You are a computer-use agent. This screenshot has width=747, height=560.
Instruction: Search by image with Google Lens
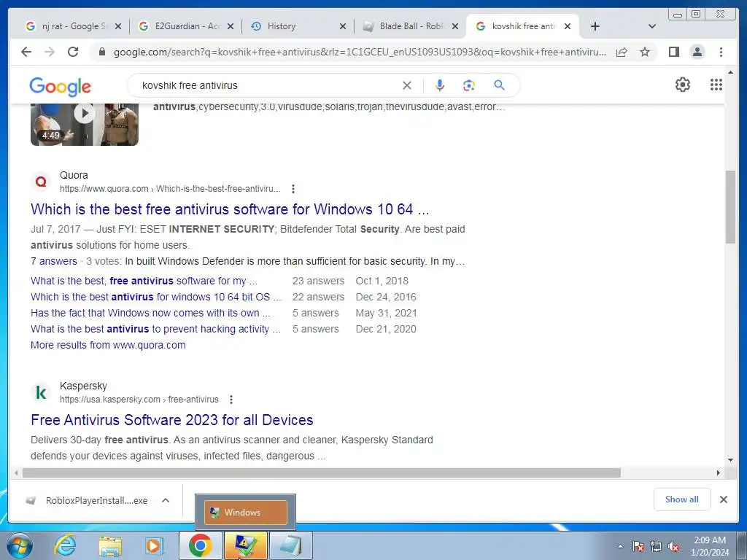pos(469,85)
